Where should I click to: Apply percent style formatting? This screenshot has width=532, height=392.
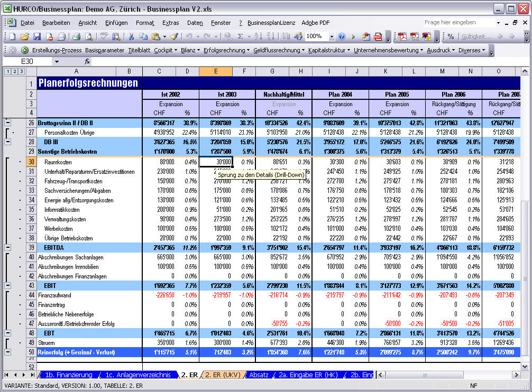pos(451,36)
